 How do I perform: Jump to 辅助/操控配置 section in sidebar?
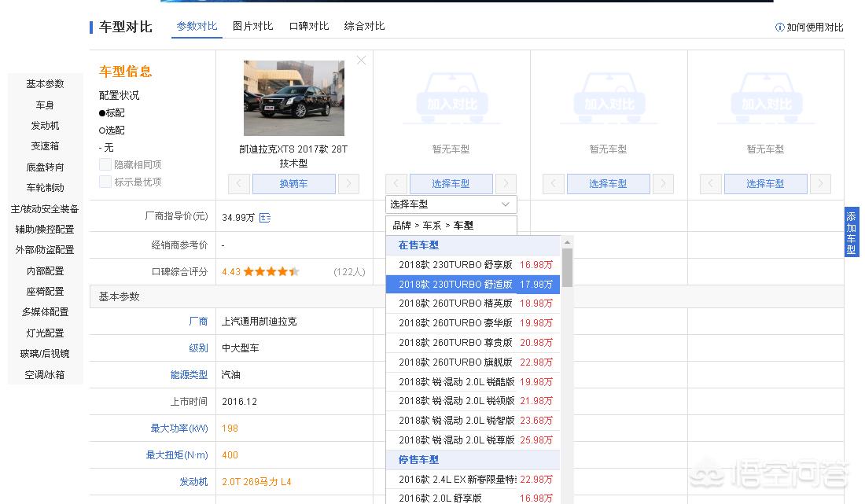coord(46,229)
